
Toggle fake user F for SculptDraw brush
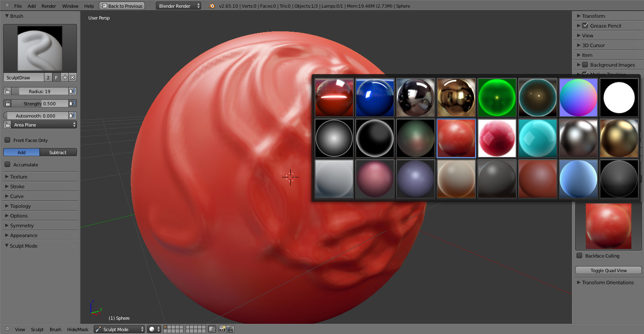point(56,77)
